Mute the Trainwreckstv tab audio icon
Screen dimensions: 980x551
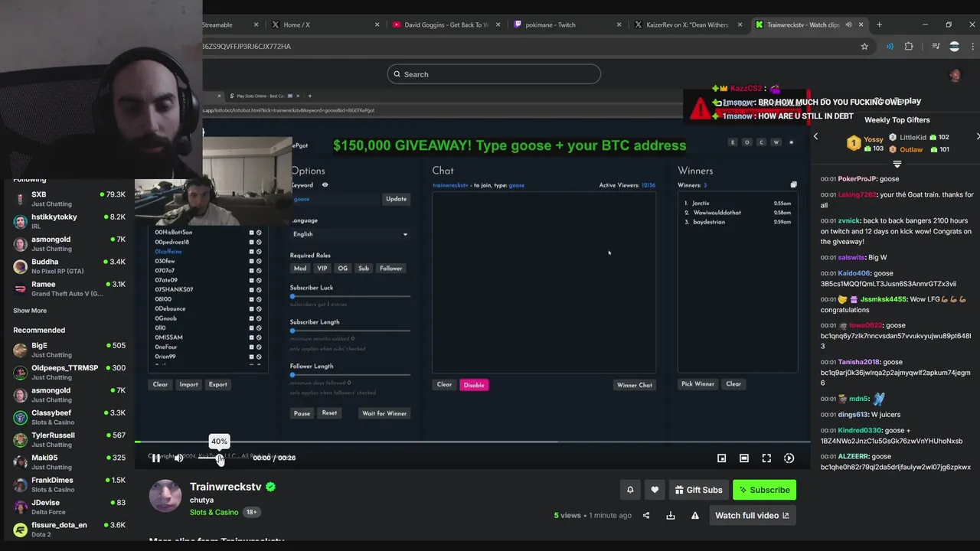coord(847,24)
